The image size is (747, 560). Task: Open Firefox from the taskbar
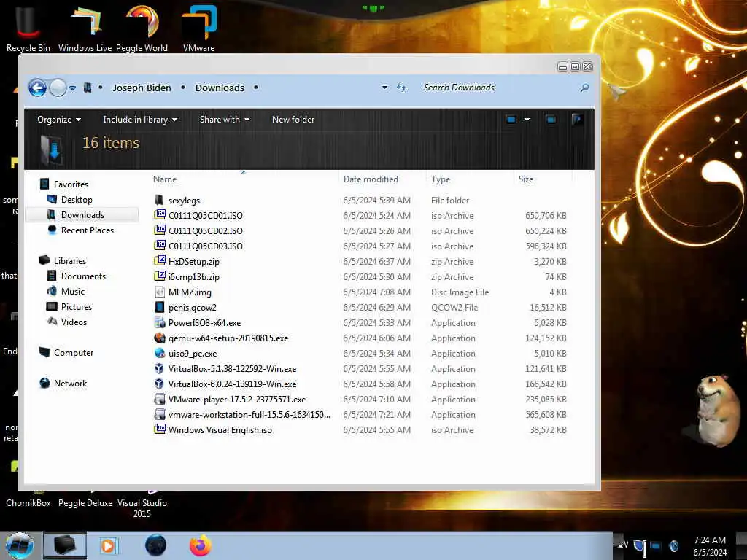pos(200,545)
